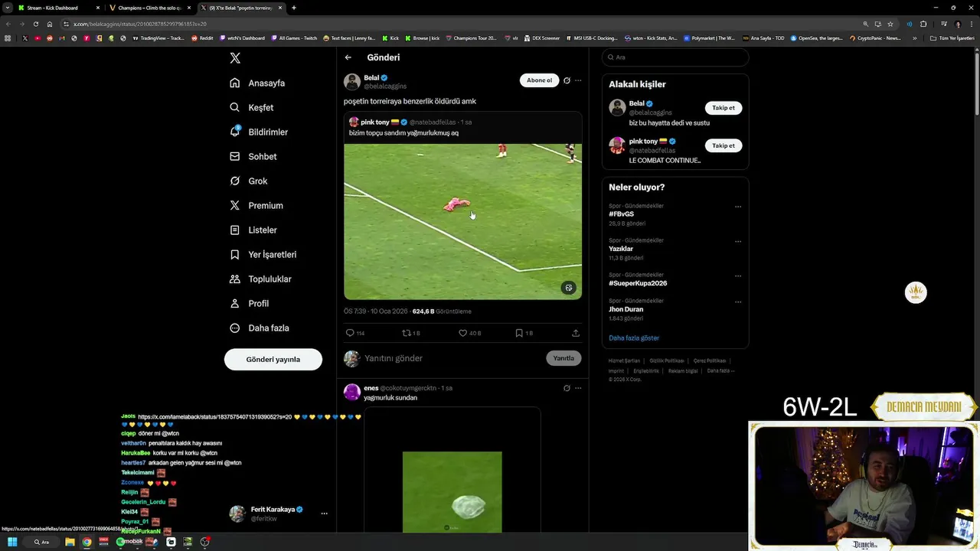
Task: Open File Explorer from taskbar
Action: pos(70,542)
